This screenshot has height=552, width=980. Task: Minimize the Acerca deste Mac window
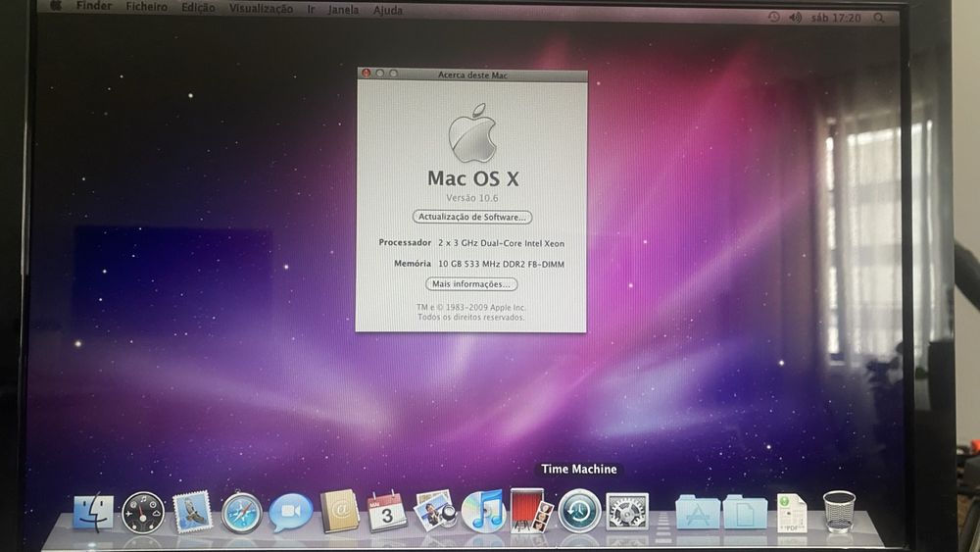point(379,74)
